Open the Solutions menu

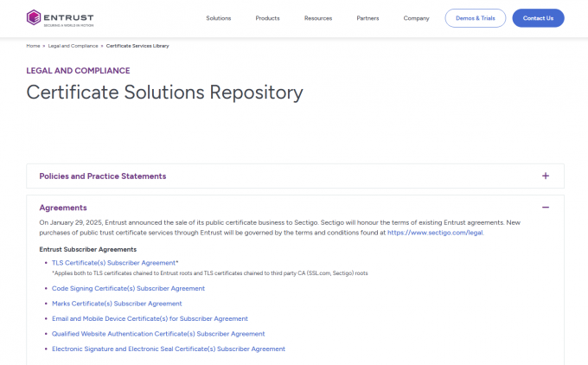click(218, 18)
